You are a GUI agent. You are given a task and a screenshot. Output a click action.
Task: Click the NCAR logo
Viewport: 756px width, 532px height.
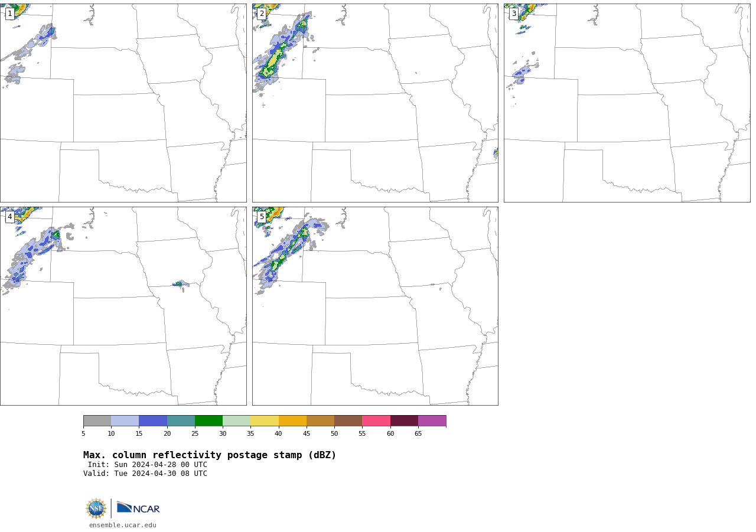pos(138,508)
